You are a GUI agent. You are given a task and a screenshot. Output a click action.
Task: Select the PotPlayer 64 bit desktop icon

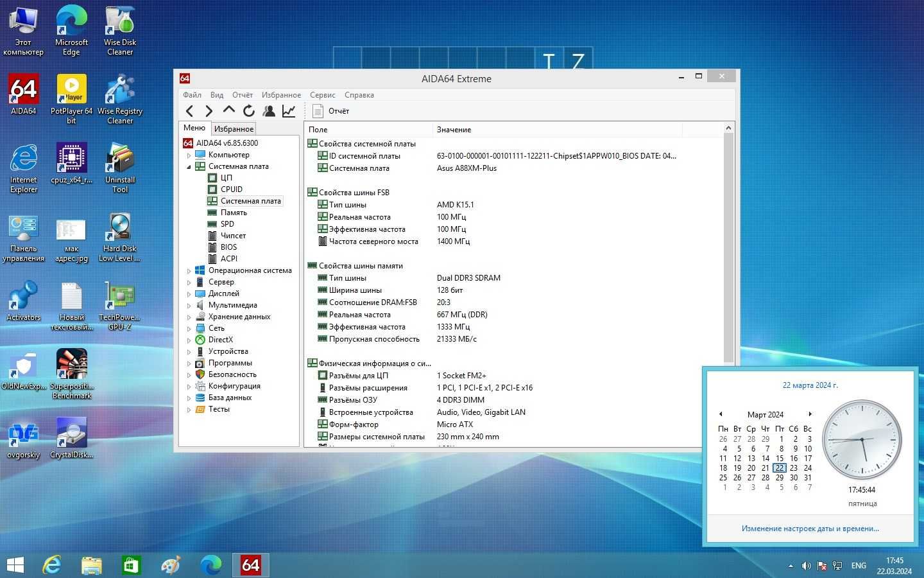tap(71, 100)
